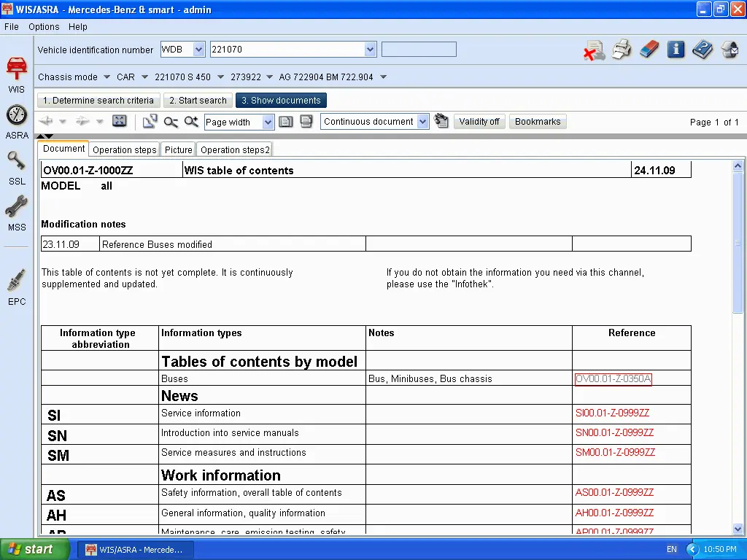Click the eraser clear icon
747x560 pixels.
[x=649, y=50]
